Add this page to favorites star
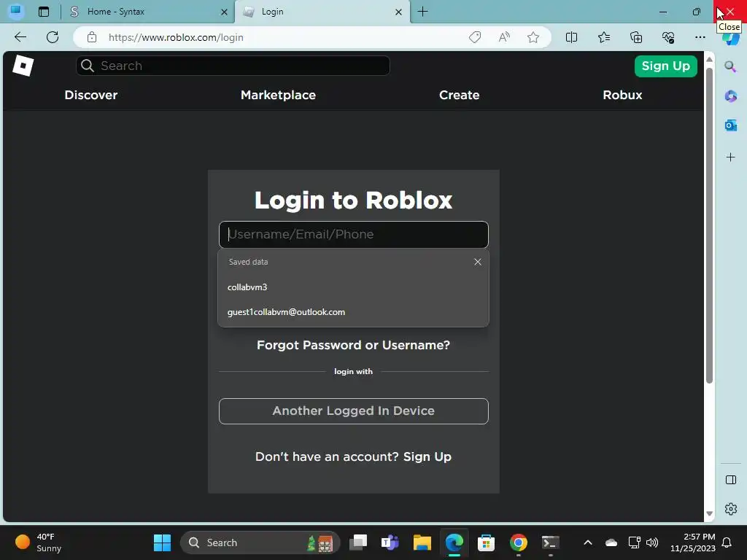 (533, 37)
